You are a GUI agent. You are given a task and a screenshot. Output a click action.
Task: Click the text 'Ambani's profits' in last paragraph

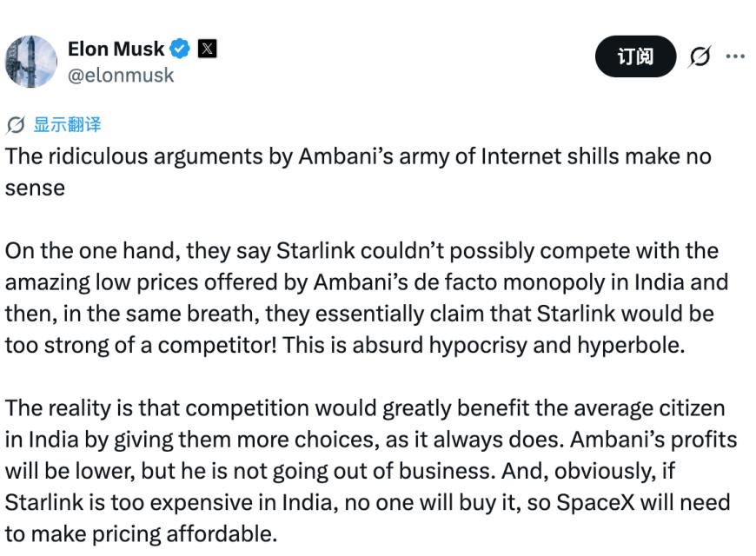pyautogui.click(x=653, y=440)
